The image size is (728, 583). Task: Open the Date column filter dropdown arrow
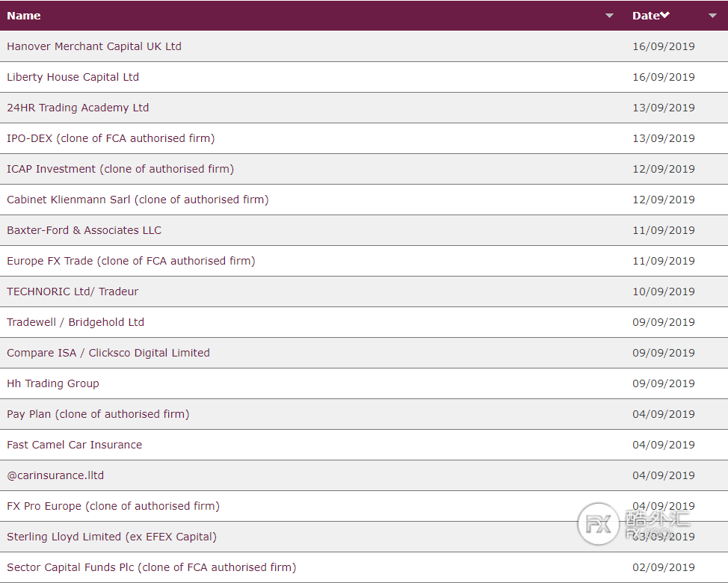(712, 16)
